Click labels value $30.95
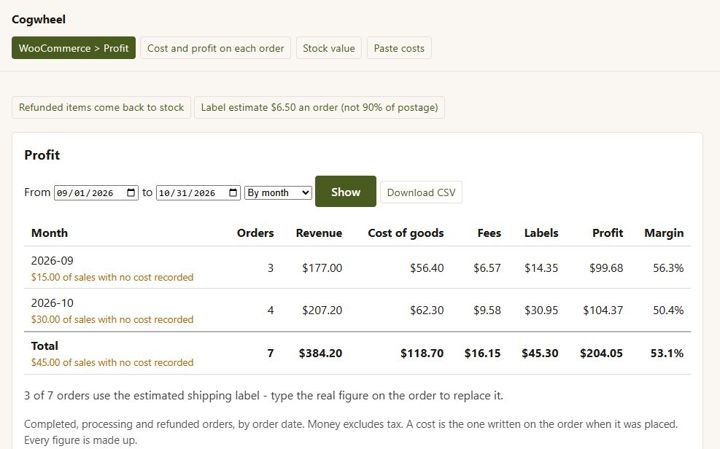Image resolution: width=720 pixels, height=449 pixels. (x=541, y=310)
